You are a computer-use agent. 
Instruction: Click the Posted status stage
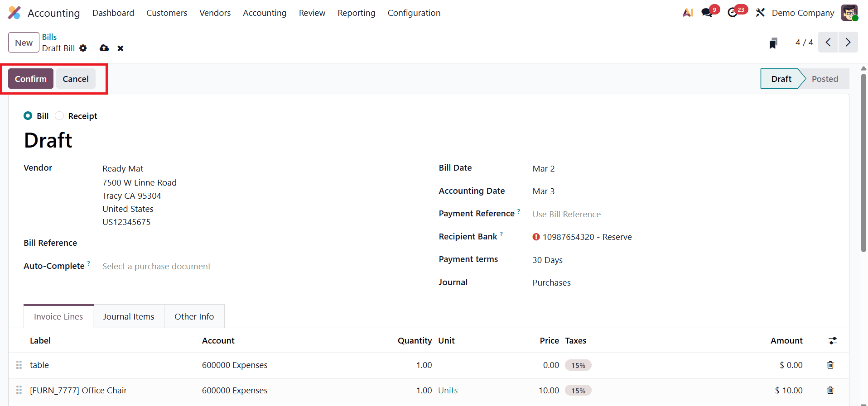(x=825, y=79)
